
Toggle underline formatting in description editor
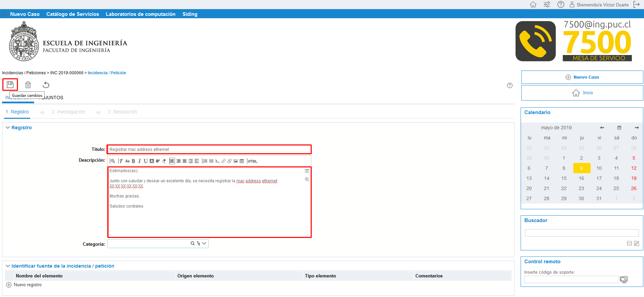tap(145, 161)
